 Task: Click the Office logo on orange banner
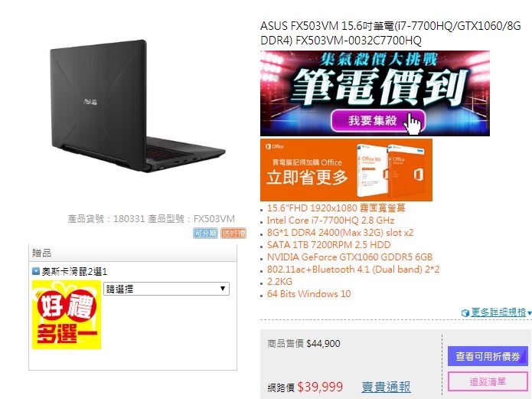[275, 146]
